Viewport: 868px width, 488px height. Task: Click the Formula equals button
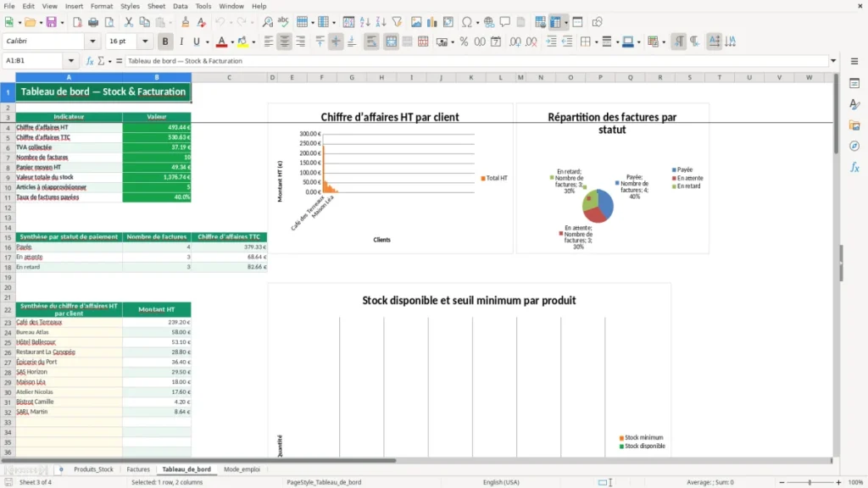point(119,61)
